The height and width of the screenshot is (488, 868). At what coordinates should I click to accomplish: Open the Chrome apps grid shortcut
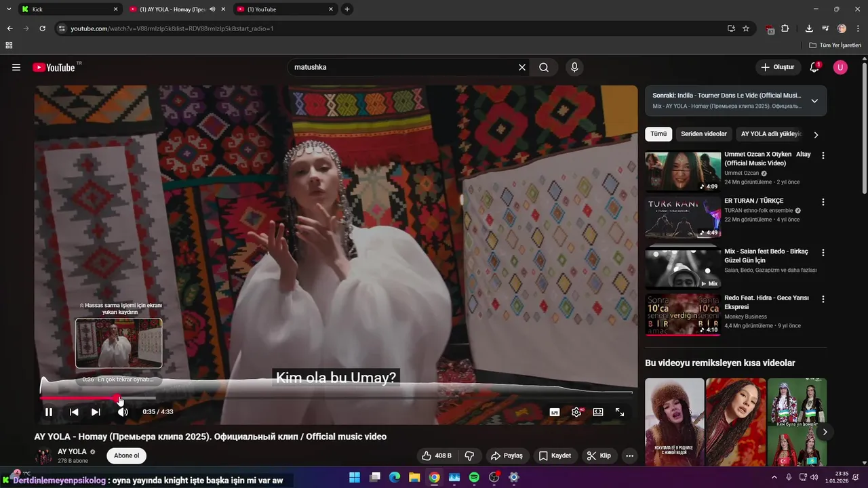click(9, 45)
